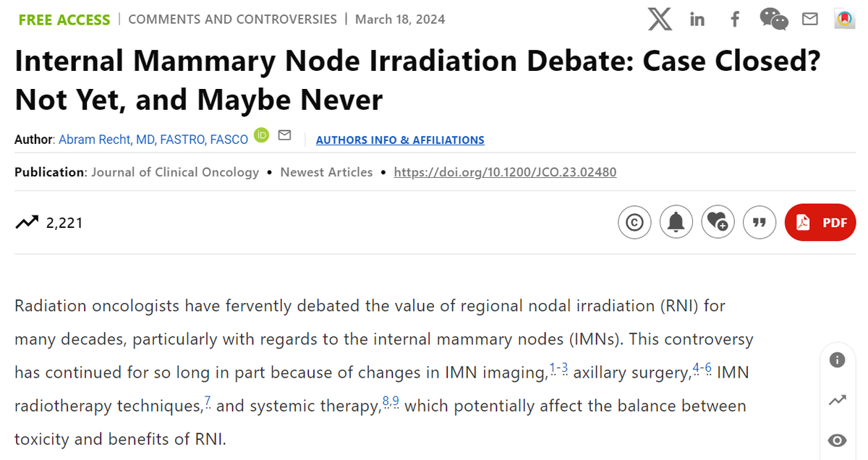Open the cite article quotation icon
The height and width of the screenshot is (460, 868).
(759, 222)
